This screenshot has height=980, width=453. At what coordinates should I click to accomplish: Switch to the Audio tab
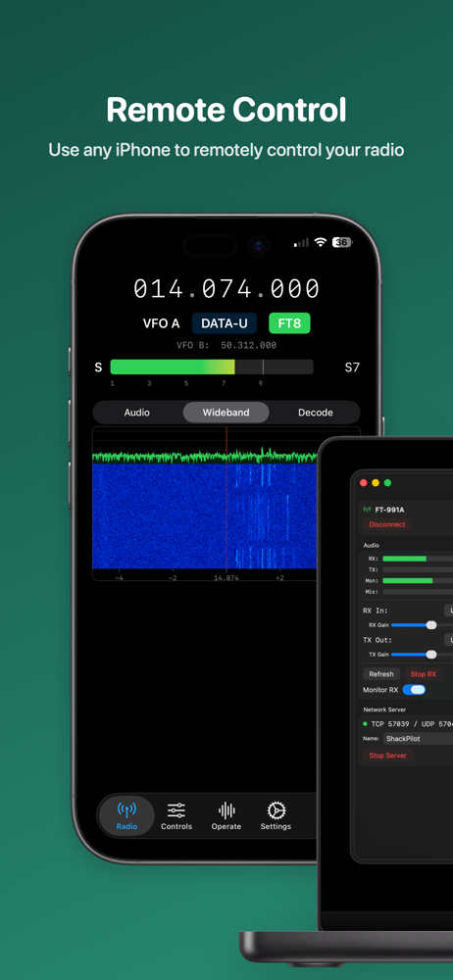(137, 413)
